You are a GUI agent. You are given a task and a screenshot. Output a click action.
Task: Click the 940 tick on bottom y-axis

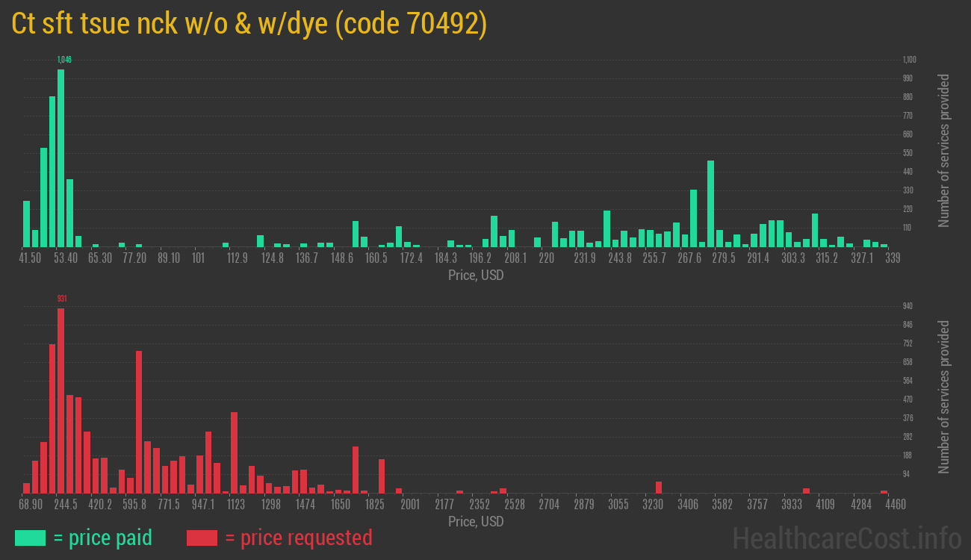coord(908,306)
